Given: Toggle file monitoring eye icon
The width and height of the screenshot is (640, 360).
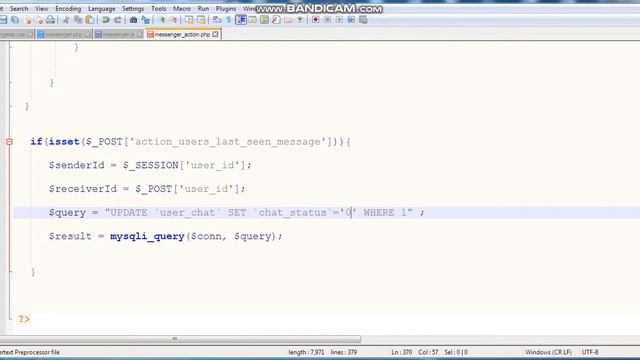Looking at the screenshot, I should pyautogui.click(x=300, y=20).
